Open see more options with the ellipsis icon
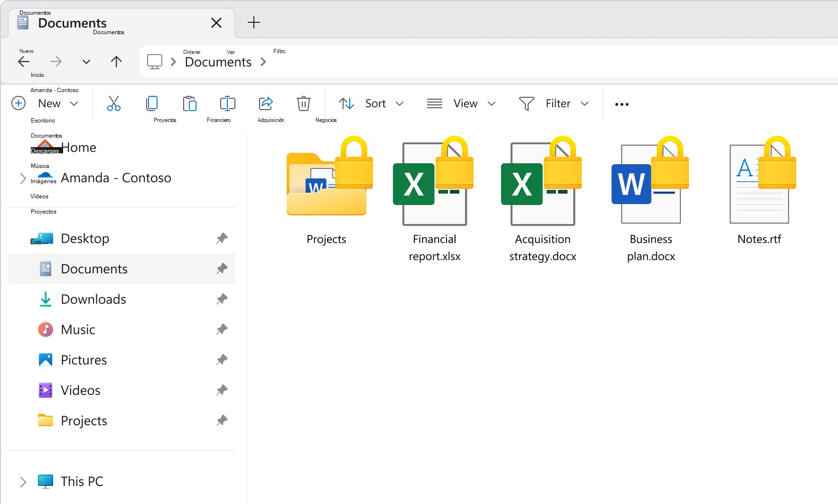 621,103
